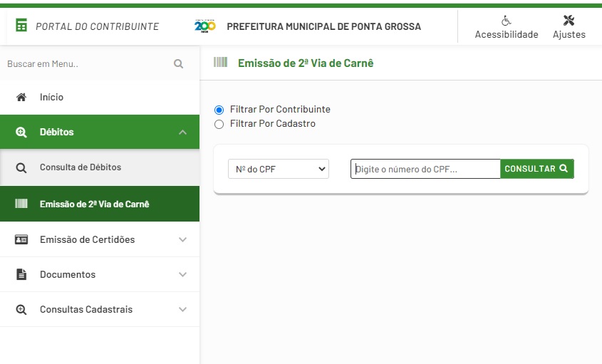602x364 pixels.
Task: Click the Portal do Contribuinte calculator logo icon
Action: pyautogui.click(x=21, y=26)
